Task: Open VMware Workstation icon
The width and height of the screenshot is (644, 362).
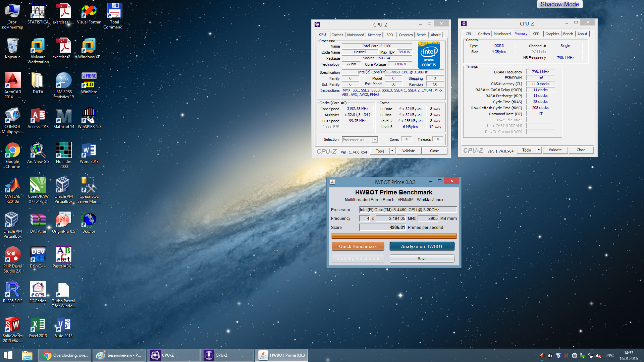Action: tap(38, 51)
